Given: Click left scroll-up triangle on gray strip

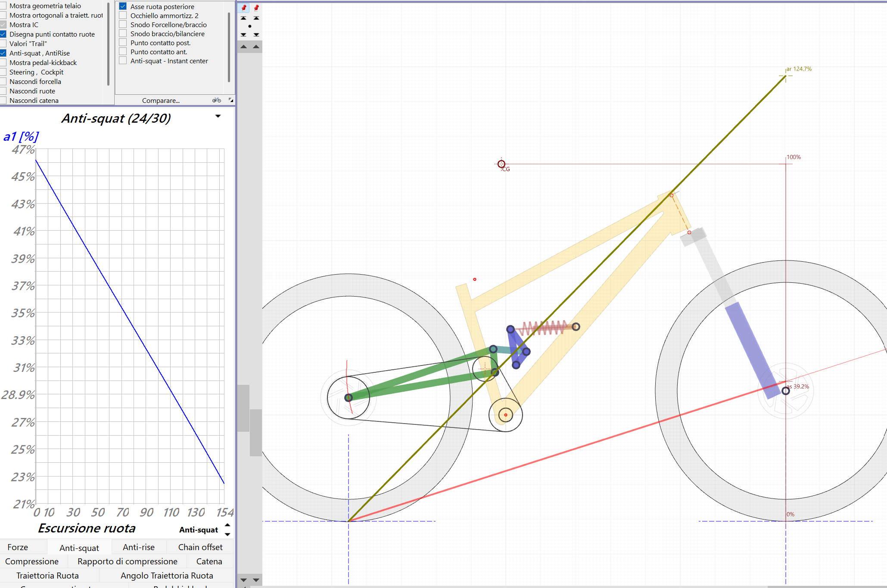Looking at the screenshot, I should [x=243, y=46].
